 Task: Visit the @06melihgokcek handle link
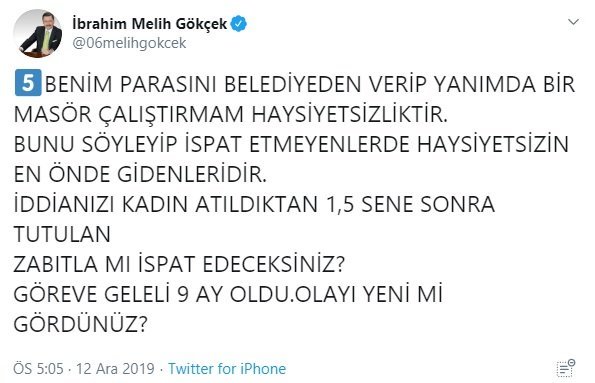click(x=129, y=43)
